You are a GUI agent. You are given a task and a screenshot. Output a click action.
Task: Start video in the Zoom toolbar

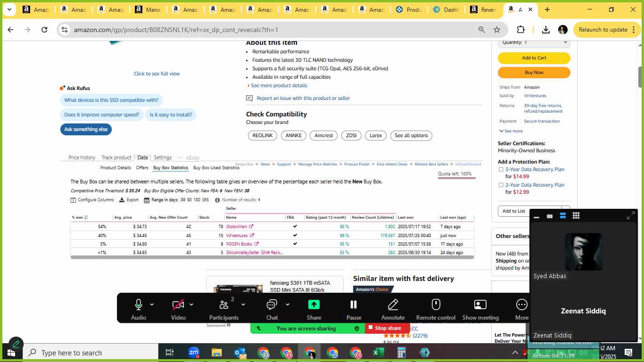coord(178,305)
